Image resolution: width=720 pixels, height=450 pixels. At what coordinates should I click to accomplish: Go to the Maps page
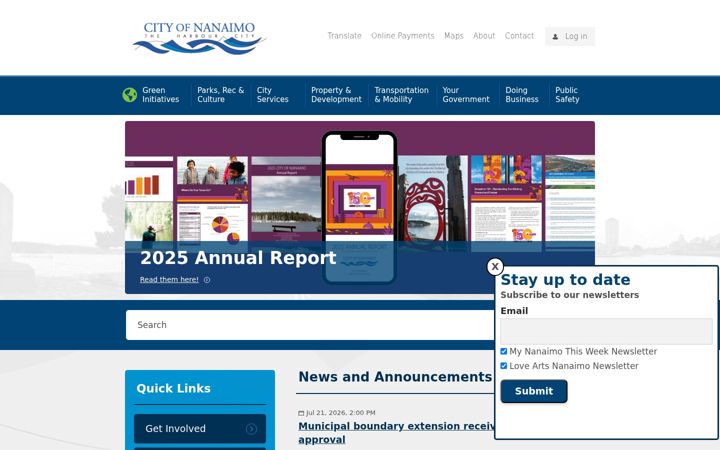tap(454, 36)
